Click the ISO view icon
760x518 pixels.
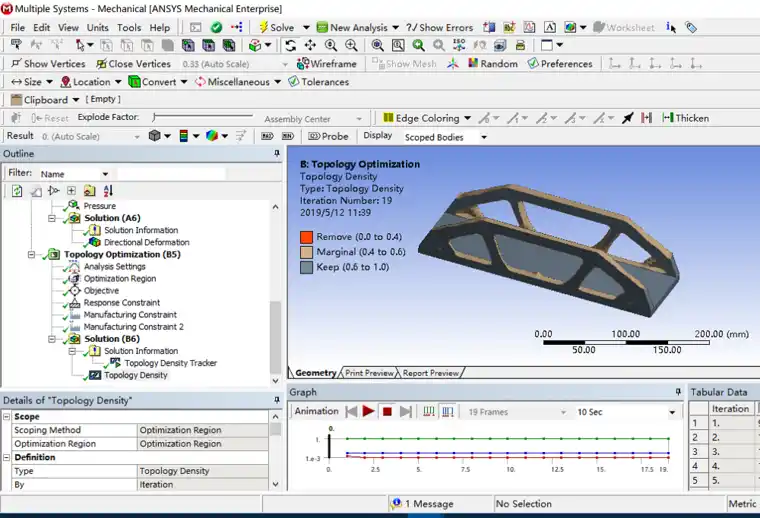pyautogui.click(x=459, y=46)
